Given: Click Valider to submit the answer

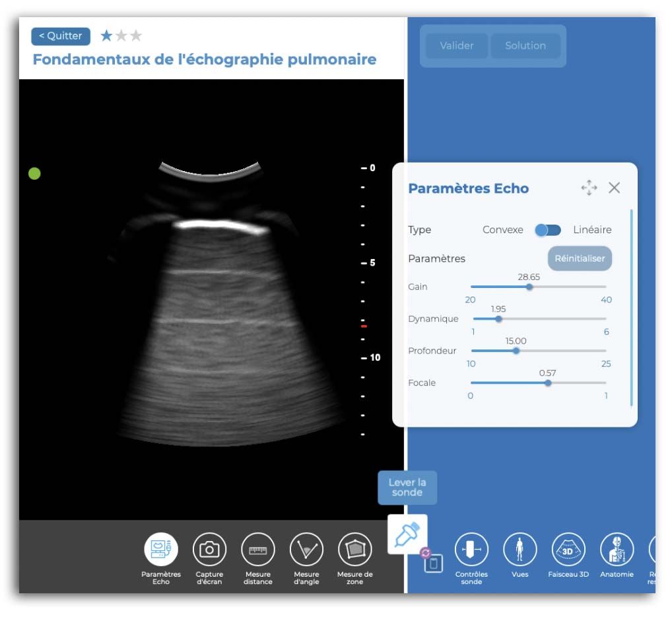Looking at the screenshot, I should 457,46.
